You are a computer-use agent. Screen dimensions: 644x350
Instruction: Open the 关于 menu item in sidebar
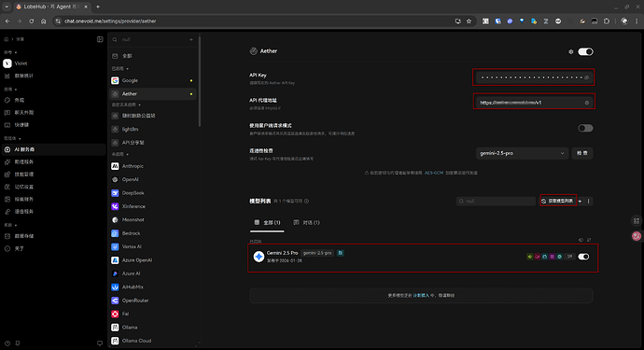(53, 248)
